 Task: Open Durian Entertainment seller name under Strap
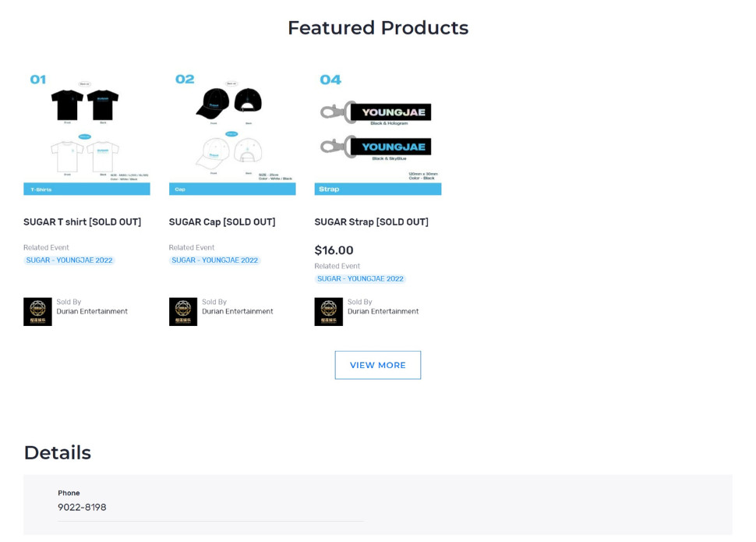point(383,312)
